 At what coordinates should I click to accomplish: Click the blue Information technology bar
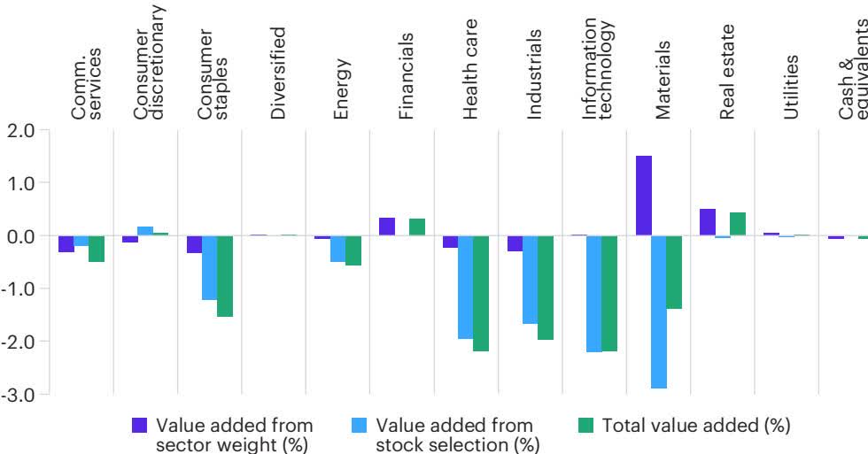pyautogui.click(x=594, y=294)
